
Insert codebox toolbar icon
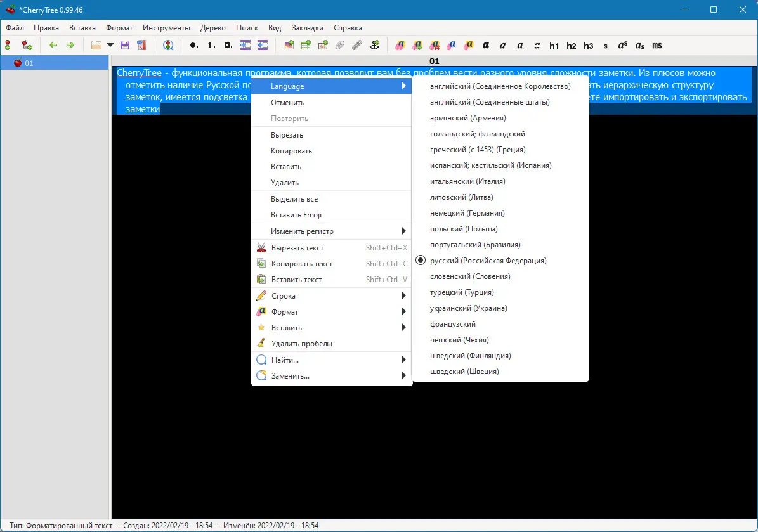(323, 46)
